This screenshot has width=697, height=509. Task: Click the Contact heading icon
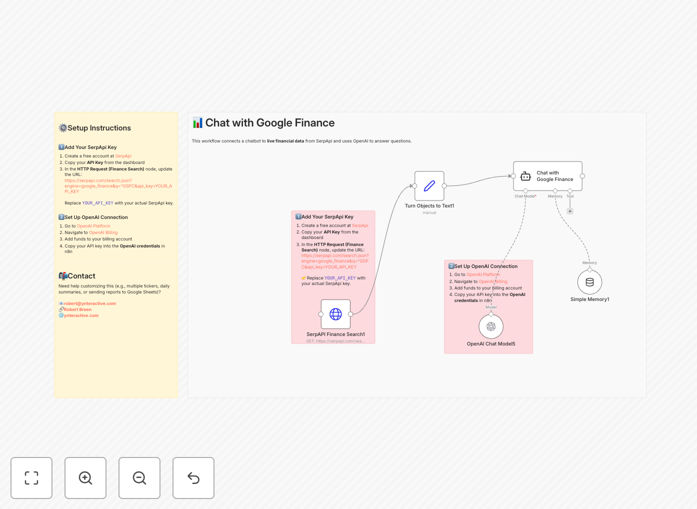pyautogui.click(x=63, y=276)
